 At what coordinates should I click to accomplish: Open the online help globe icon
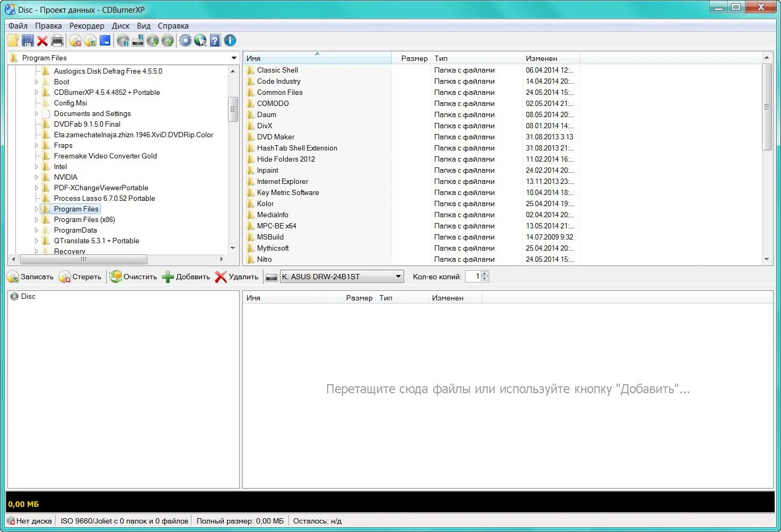200,40
